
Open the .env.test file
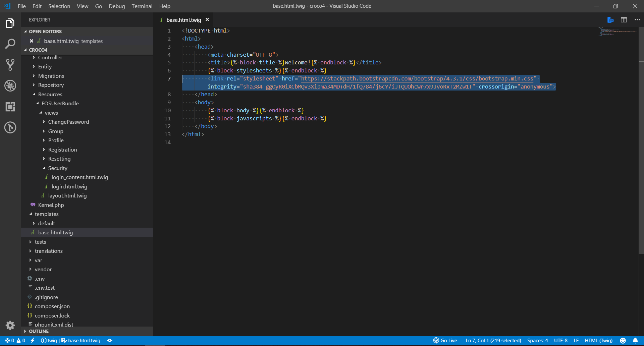[45, 288]
